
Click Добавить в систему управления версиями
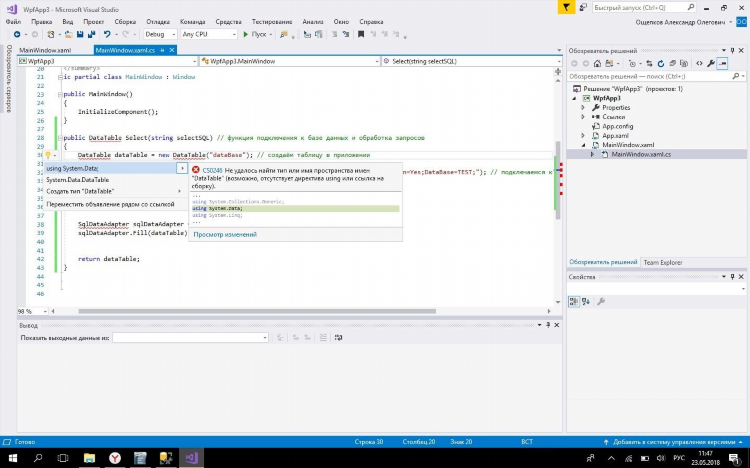(673, 442)
